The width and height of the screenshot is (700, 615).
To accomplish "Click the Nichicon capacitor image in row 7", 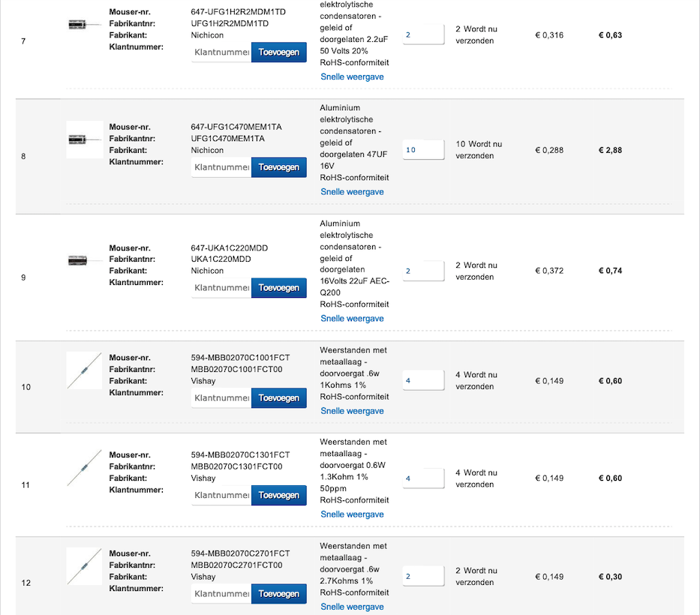I will point(84,25).
